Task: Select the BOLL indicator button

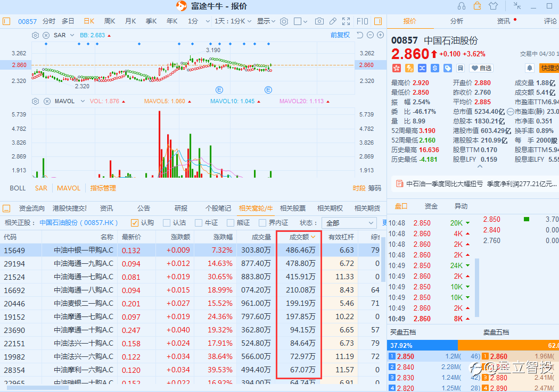Action: pos(18,188)
